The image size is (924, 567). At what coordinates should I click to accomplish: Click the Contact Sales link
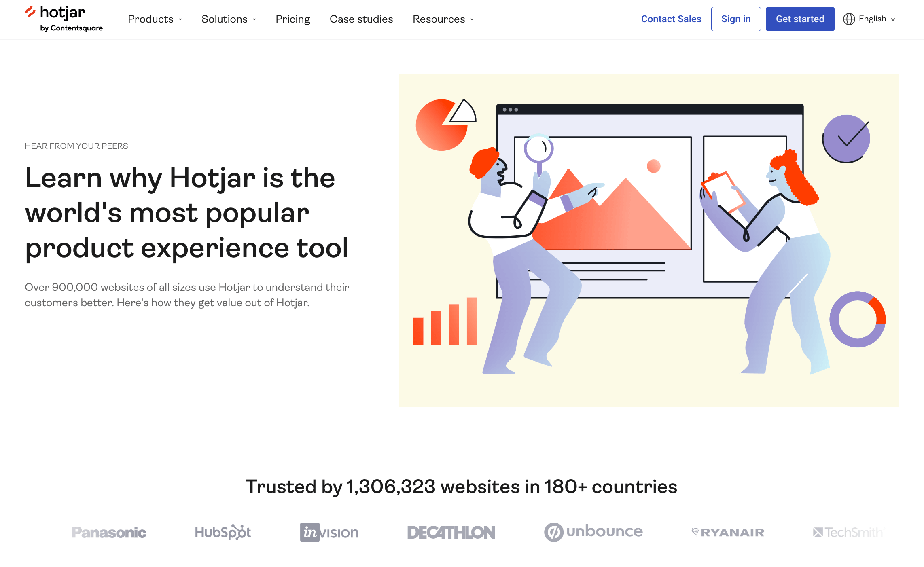pos(671,19)
